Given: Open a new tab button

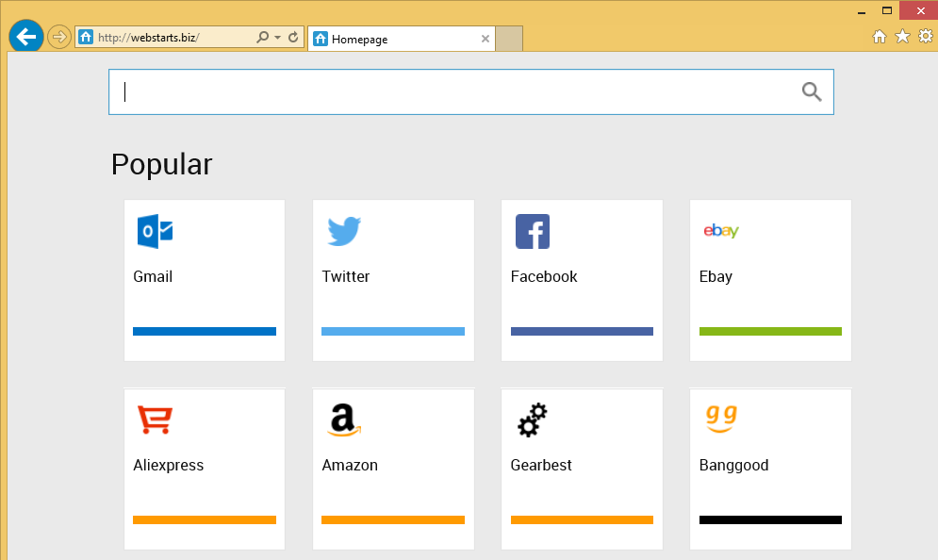Looking at the screenshot, I should (x=509, y=40).
